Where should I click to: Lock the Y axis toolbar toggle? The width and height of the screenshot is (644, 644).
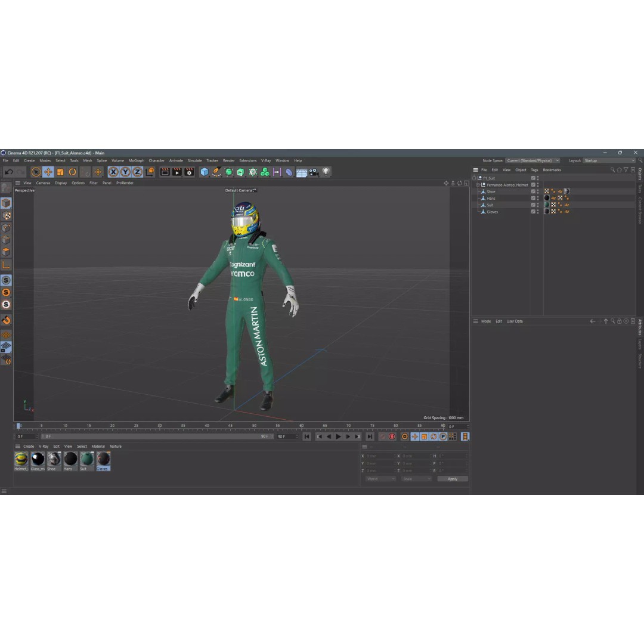[x=125, y=172]
